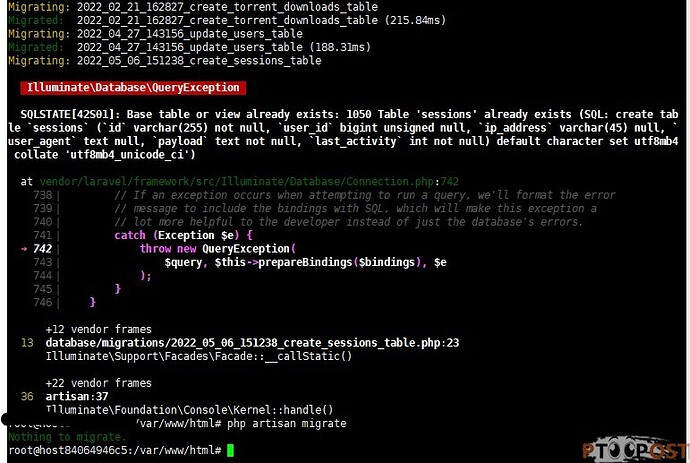Click the red arrow marking line 742
The height and width of the screenshot is (463, 690).
(24, 249)
